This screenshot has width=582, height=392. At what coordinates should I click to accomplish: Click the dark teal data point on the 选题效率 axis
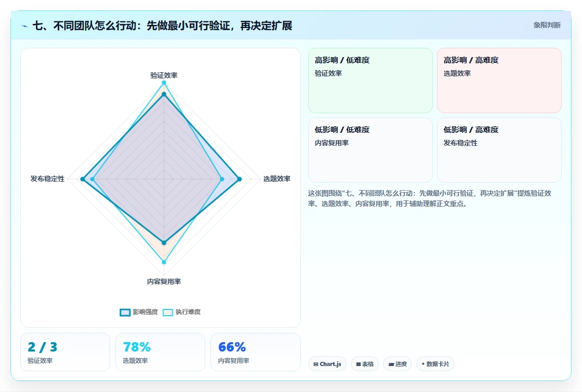pyautogui.click(x=240, y=179)
